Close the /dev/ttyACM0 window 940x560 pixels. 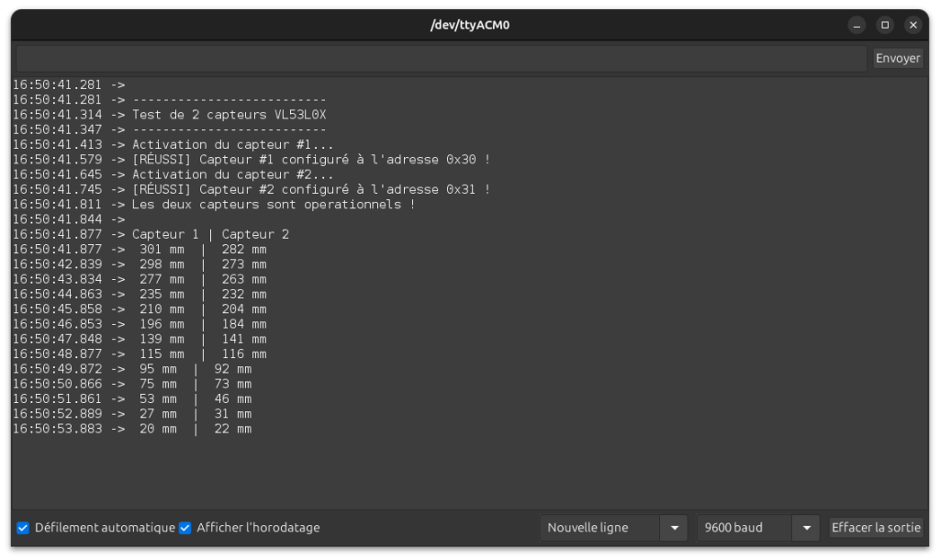point(913,25)
